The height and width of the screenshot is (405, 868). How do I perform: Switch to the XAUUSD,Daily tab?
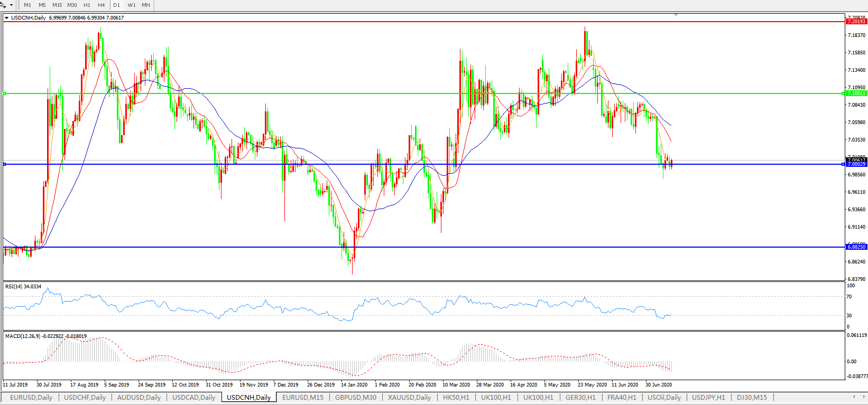tap(409, 398)
